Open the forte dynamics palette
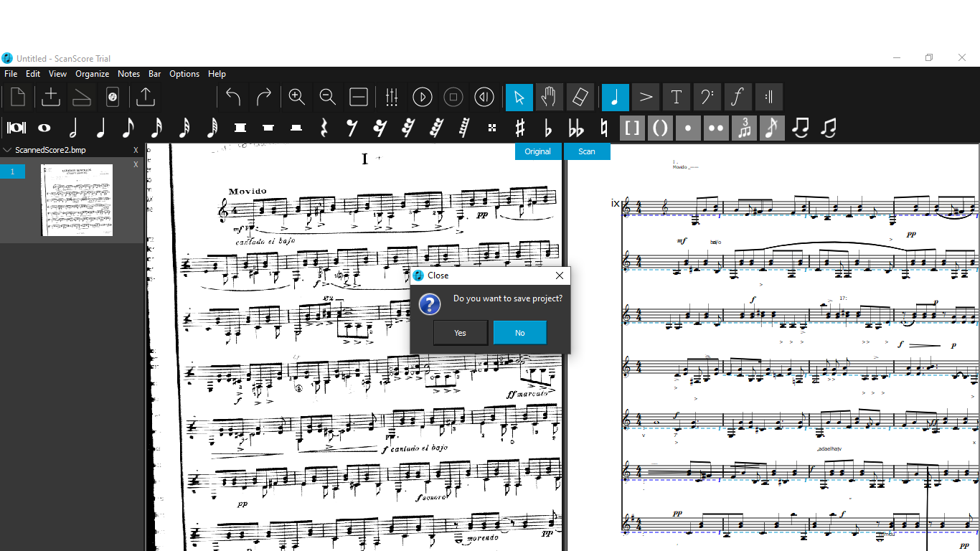 (738, 97)
